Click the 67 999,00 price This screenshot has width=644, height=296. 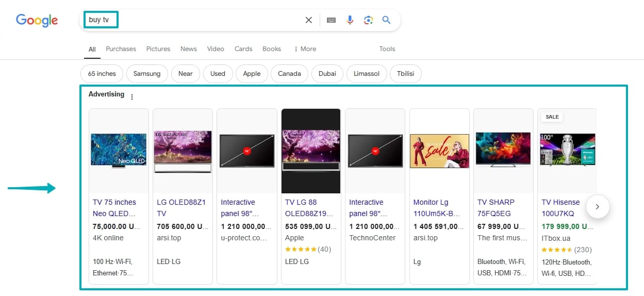coord(502,226)
